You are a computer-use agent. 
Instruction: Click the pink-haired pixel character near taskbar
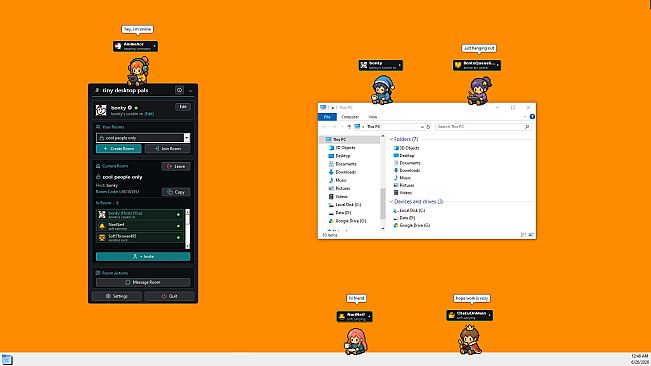click(x=355, y=341)
